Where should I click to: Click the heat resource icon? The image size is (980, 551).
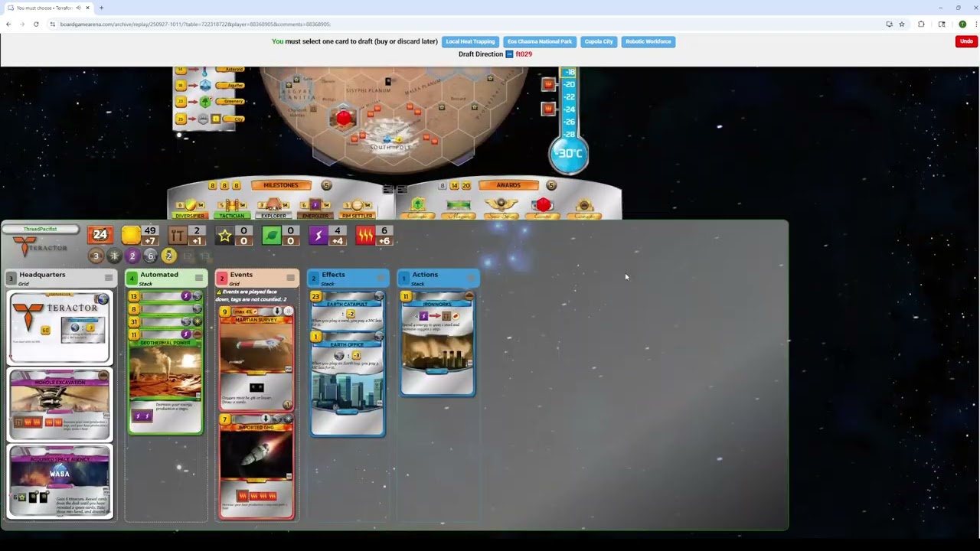pos(365,236)
